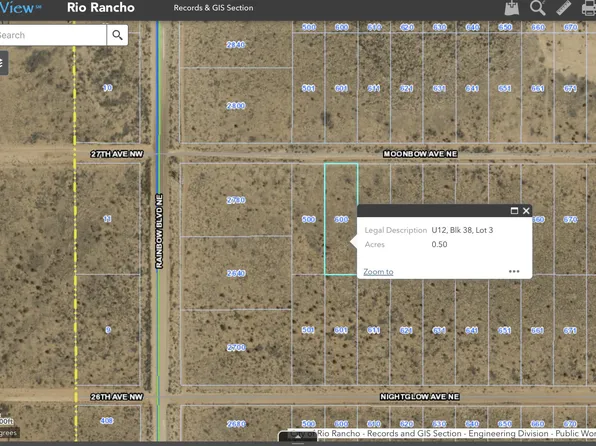596x446 pixels.
Task: Click parcel label 2840
Action: tap(236, 45)
